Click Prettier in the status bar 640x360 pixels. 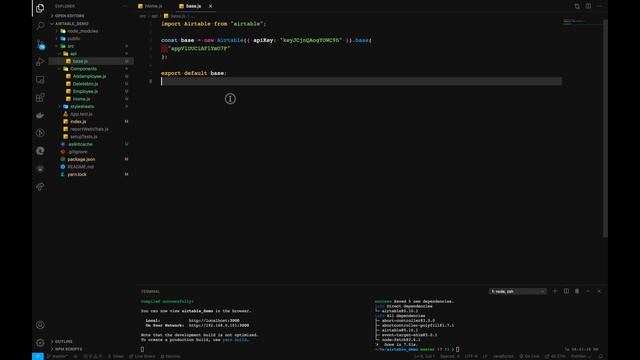pos(580,356)
